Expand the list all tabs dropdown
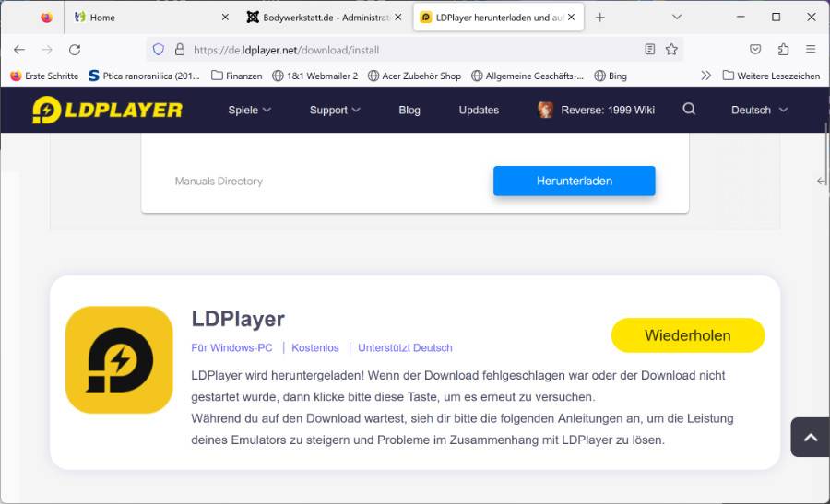830x504 pixels. 677,17
